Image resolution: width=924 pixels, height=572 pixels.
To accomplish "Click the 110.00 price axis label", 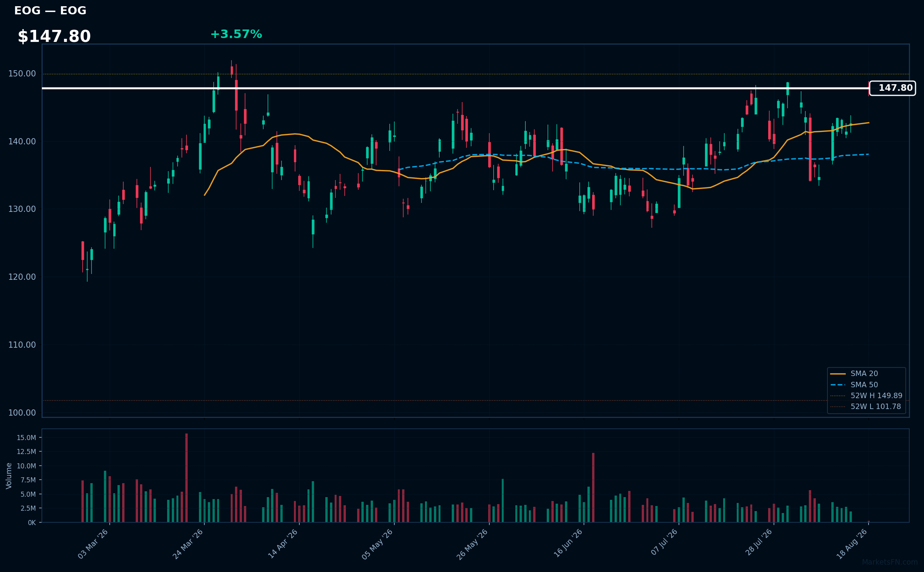I will [22, 345].
